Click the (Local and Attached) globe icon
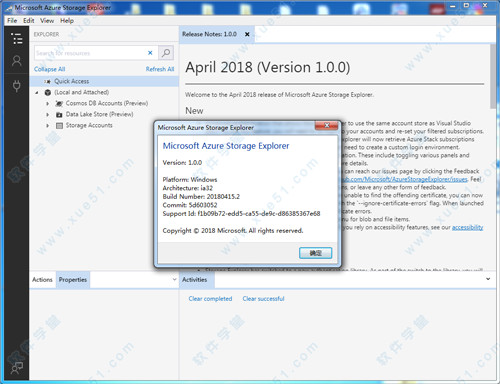 (48, 92)
